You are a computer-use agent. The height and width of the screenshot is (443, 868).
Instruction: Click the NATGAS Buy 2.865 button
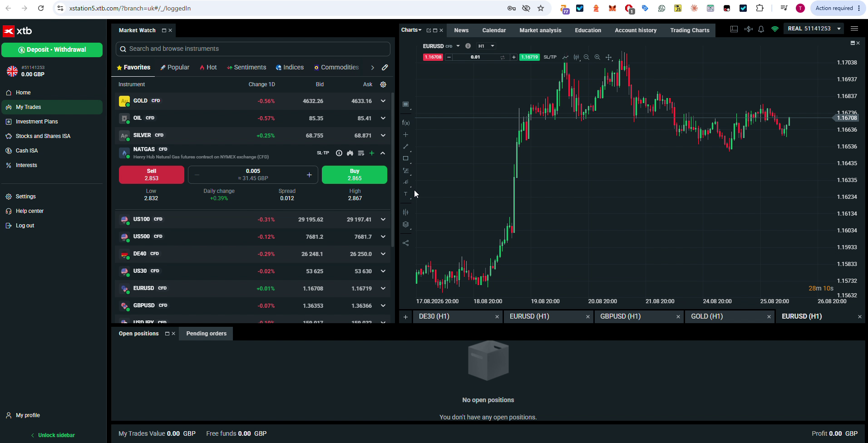point(355,175)
